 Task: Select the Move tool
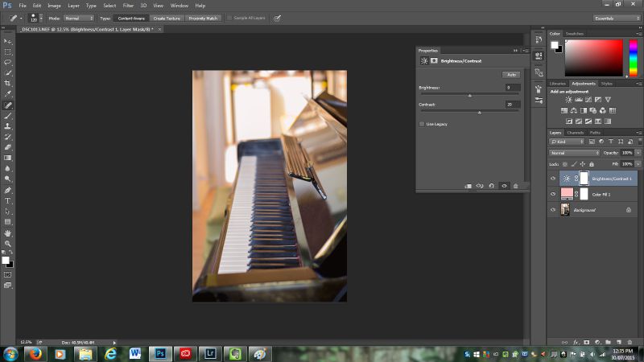pyautogui.click(x=8, y=42)
